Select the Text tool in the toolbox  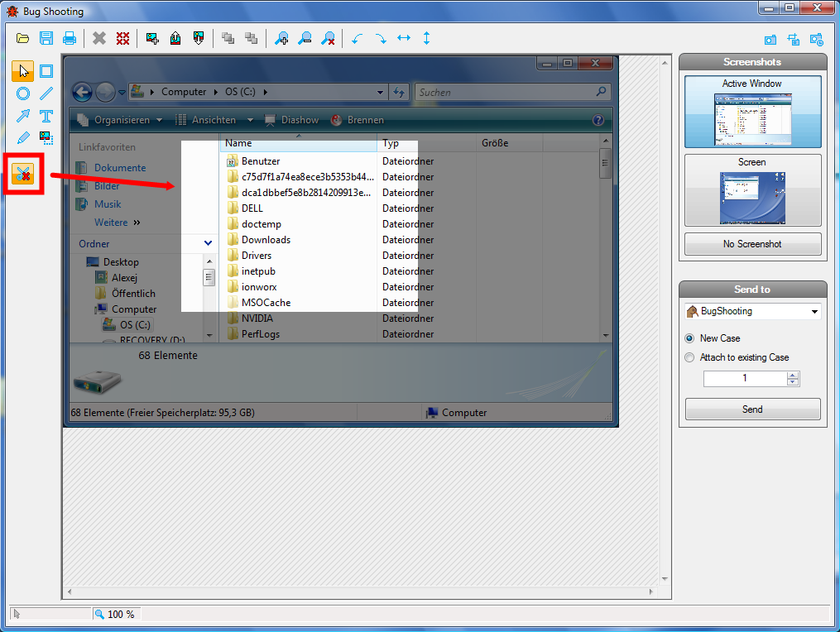tap(46, 116)
